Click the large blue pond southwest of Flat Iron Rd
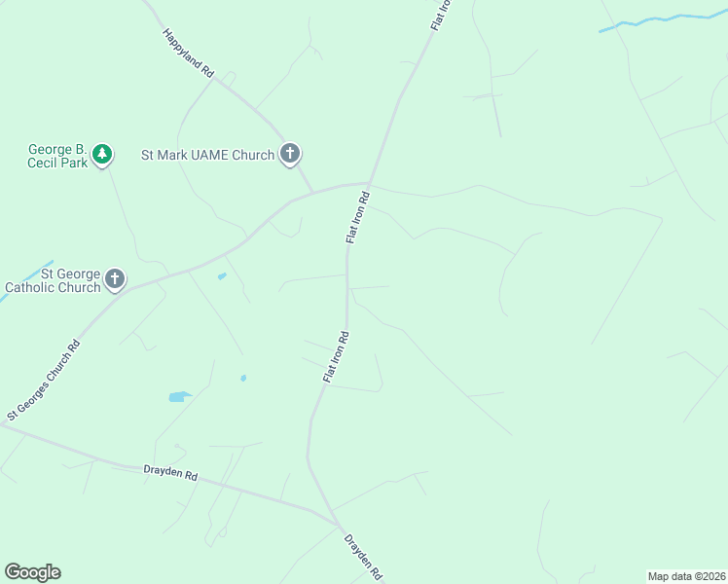 point(180,396)
